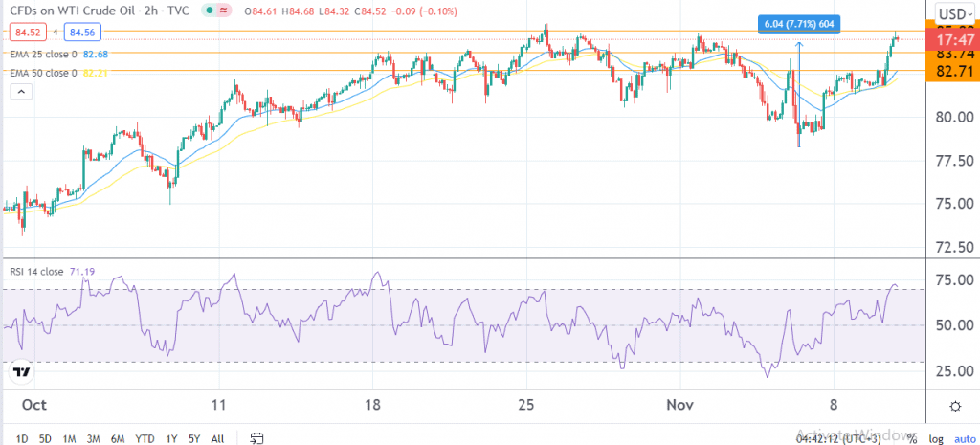Select the 1D time range
Screen dimensions: 980x445
(x=22, y=438)
